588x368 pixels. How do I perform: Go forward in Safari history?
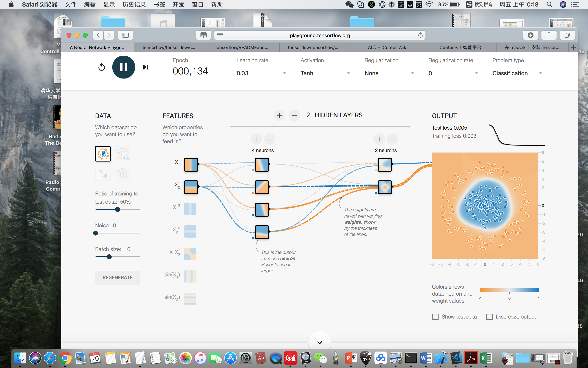click(109, 35)
